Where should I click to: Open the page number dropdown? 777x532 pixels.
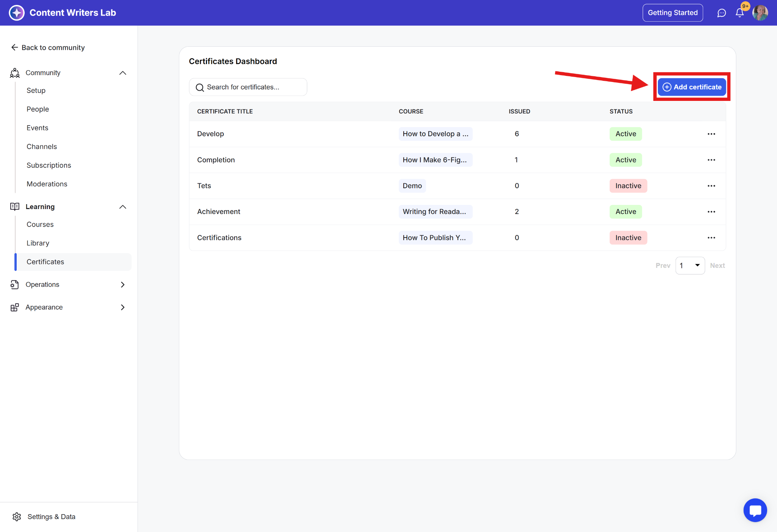(x=690, y=266)
